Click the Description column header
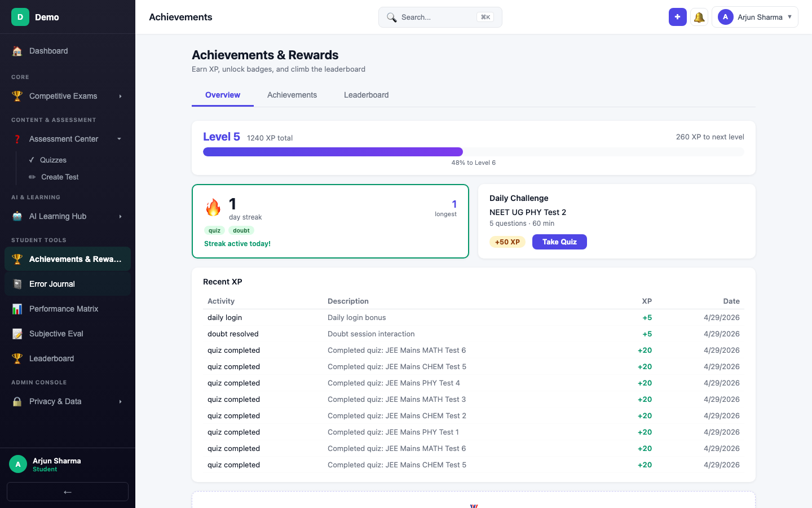The width and height of the screenshot is (812, 508). click(x=348, y=301)
